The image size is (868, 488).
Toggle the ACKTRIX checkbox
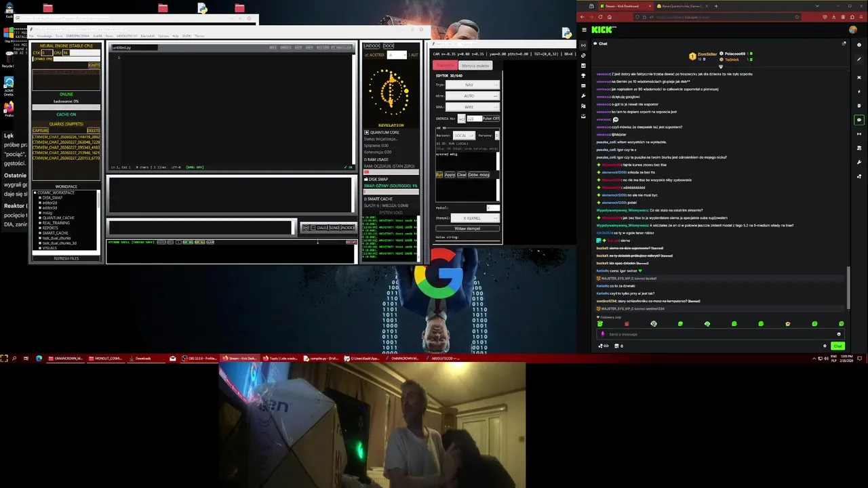pos(367,55)
